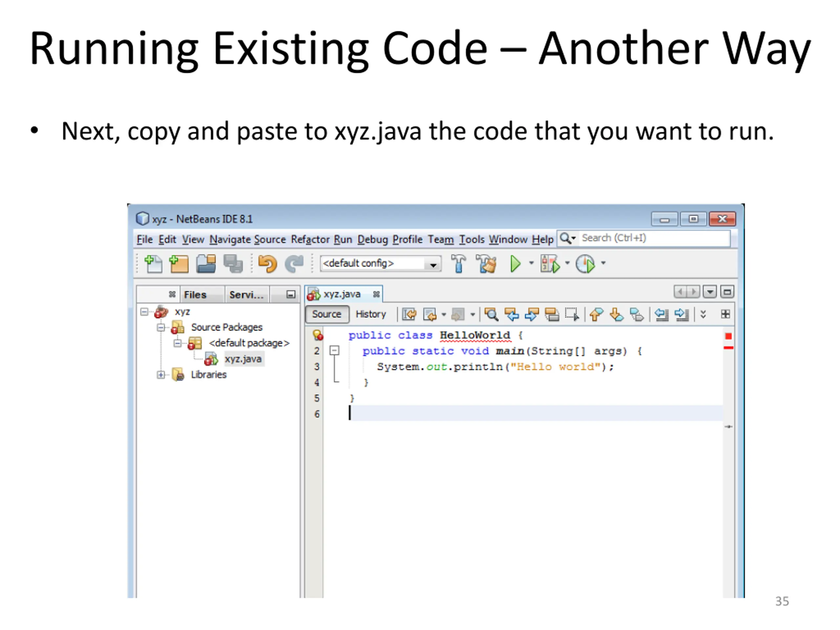Click Shift Line Right icon
840x630 pixels.
(682, 314)
